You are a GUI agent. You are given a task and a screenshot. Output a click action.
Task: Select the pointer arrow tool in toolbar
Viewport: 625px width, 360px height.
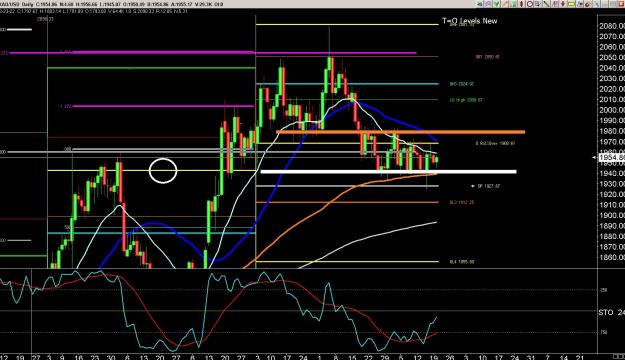480,4
